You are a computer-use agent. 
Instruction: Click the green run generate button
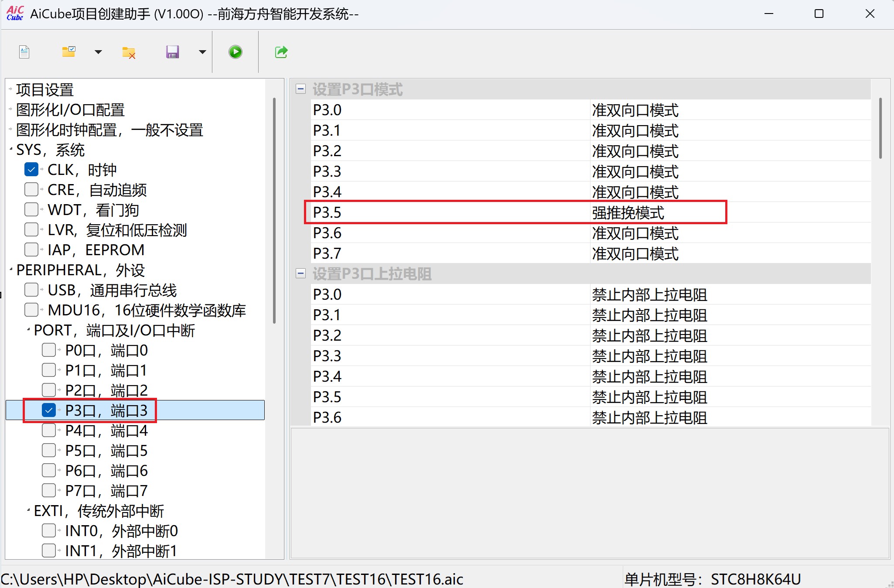pyautogui.click(x=235, y=52)
